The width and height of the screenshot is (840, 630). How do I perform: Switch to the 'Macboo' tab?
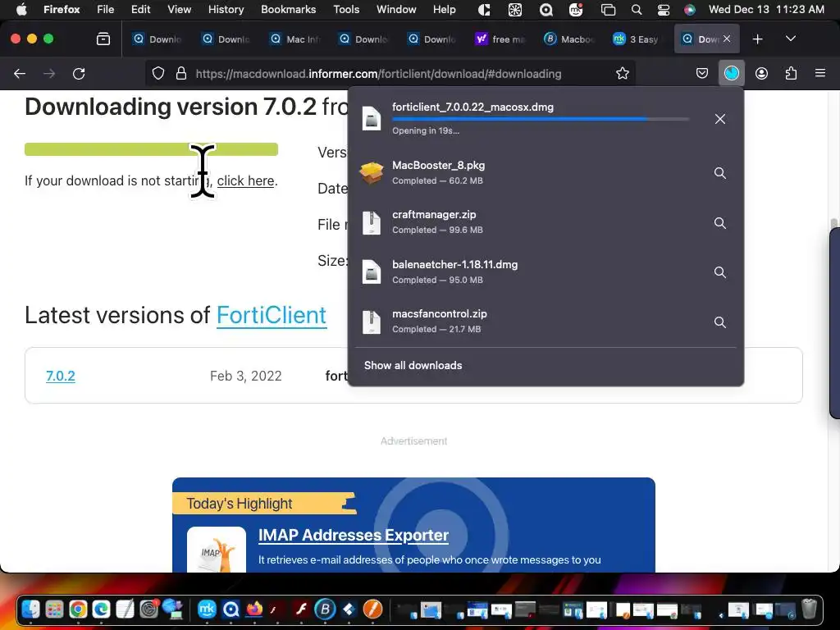click(569, 39)
